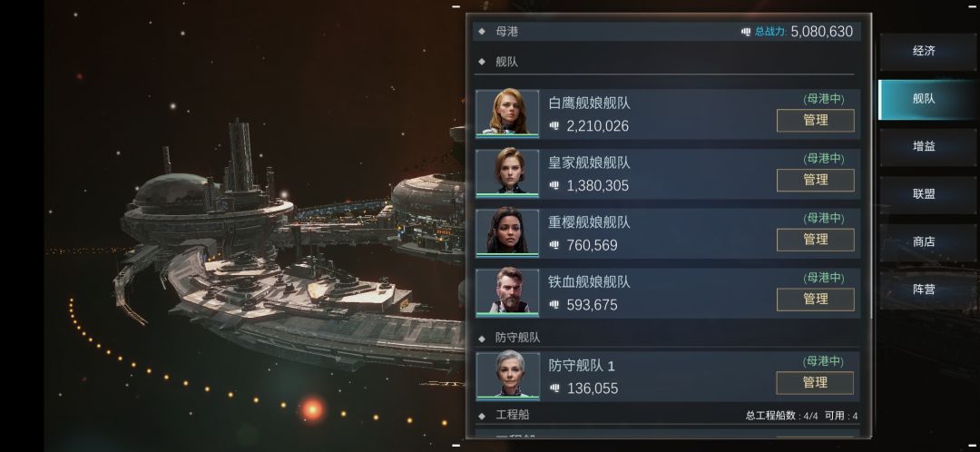Click power icon beside 1,380,305
The height and width of the screenshot is (452, 980).
[x=554, y=185]
